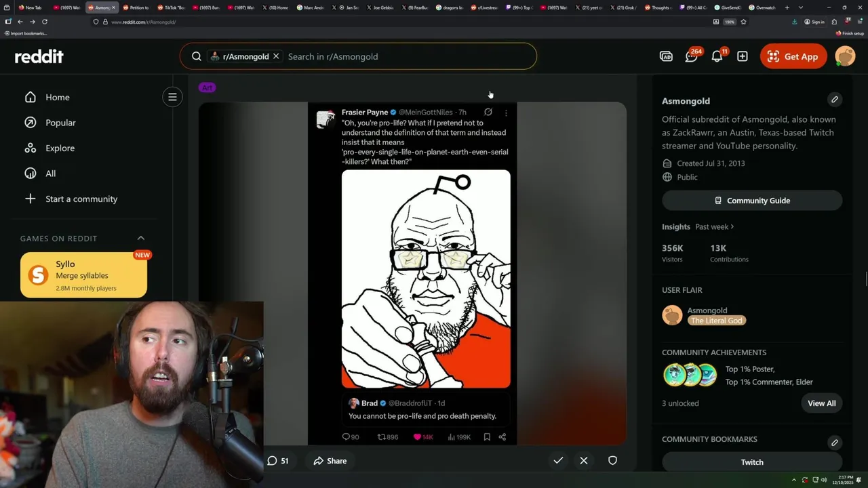Open the tab list dropdown arrow
Image resolution: width=868 pixels, height=488 pixels.
(x=801, y=7)
